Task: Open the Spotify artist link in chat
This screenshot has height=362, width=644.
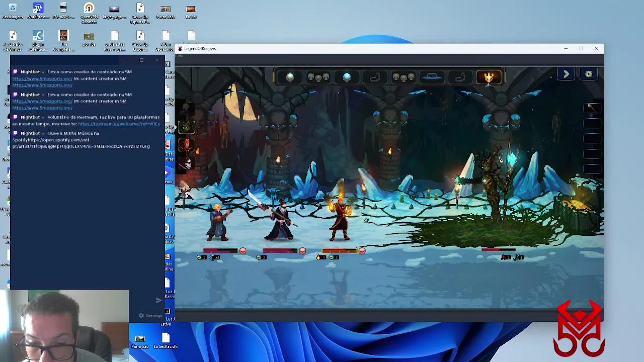Action: click(80, 143)
